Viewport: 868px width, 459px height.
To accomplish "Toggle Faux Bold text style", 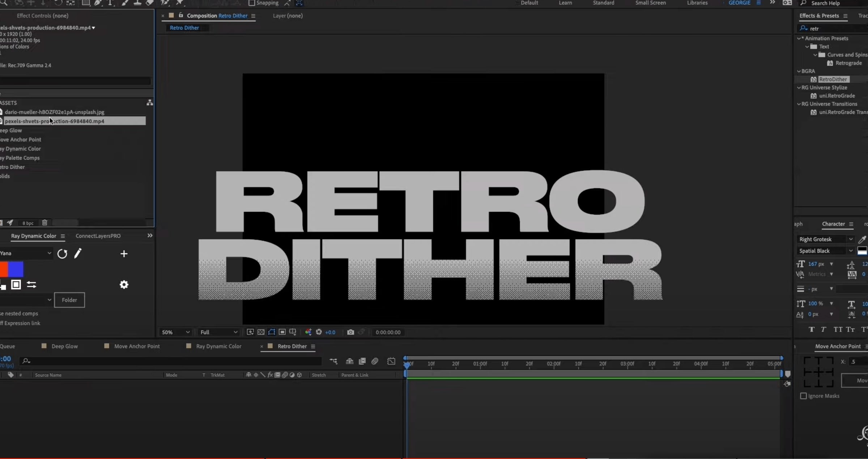I will 812,329.
